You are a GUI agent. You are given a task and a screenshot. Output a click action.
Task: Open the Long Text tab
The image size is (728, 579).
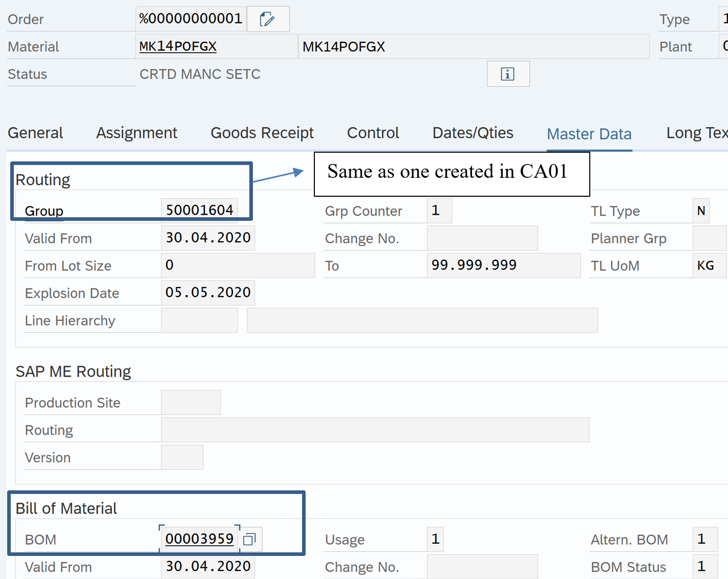[696, 133]
